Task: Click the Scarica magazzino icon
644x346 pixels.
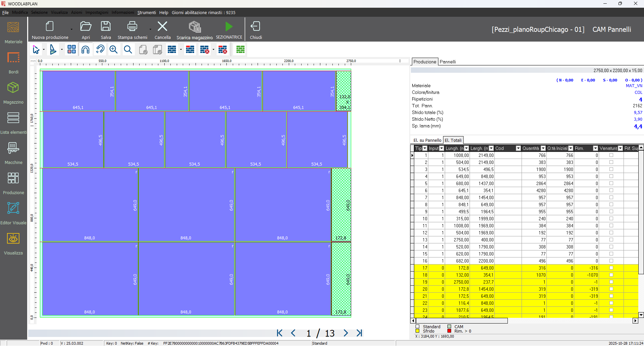Action: (195, 27)
